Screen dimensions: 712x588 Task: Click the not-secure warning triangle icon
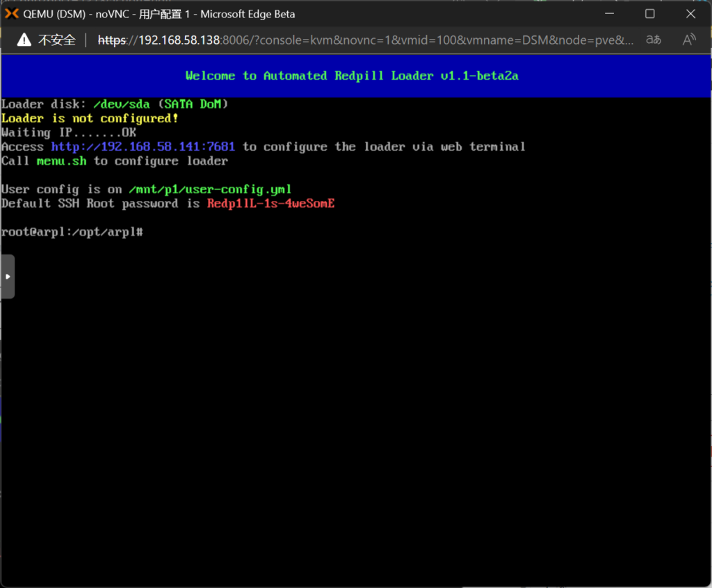(x=24, y=40)
